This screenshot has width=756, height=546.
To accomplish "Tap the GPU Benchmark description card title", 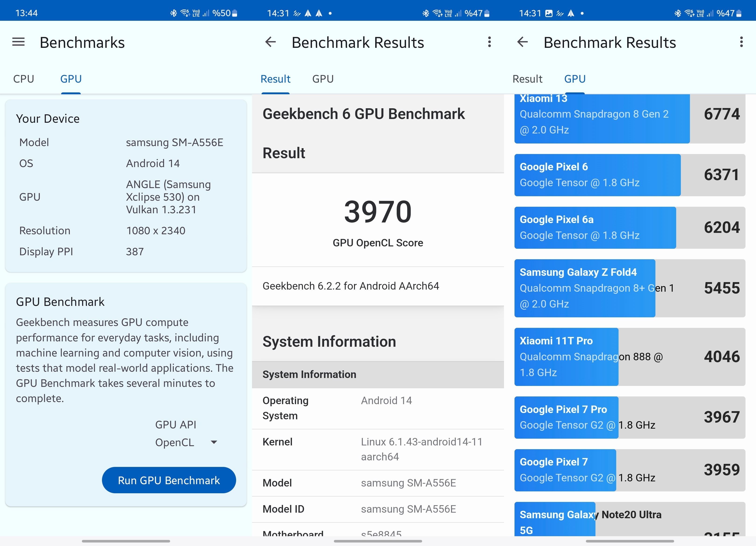I will click(60, 302).
